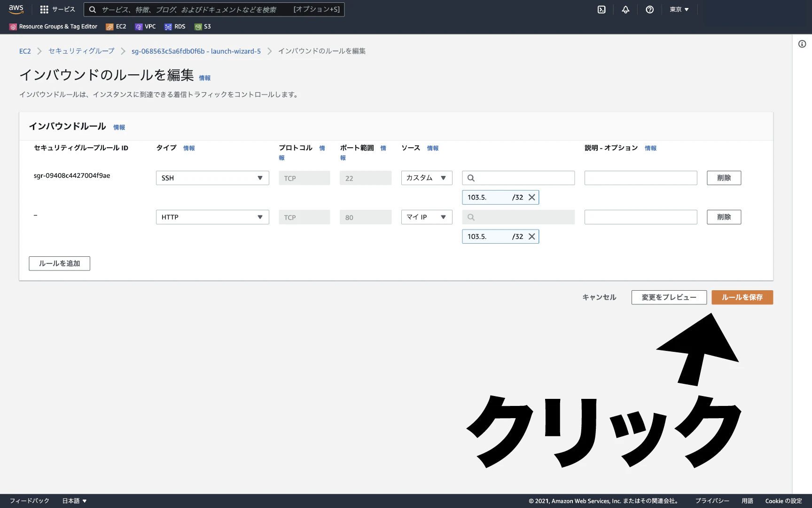Click the 情報 link beside インバウンドルール heading

119,127
